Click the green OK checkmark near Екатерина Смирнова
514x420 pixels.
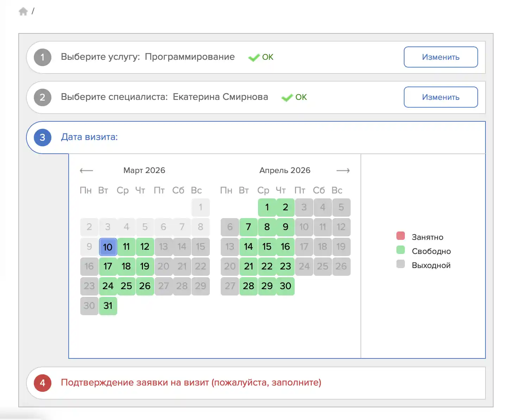tap(288, 97)
